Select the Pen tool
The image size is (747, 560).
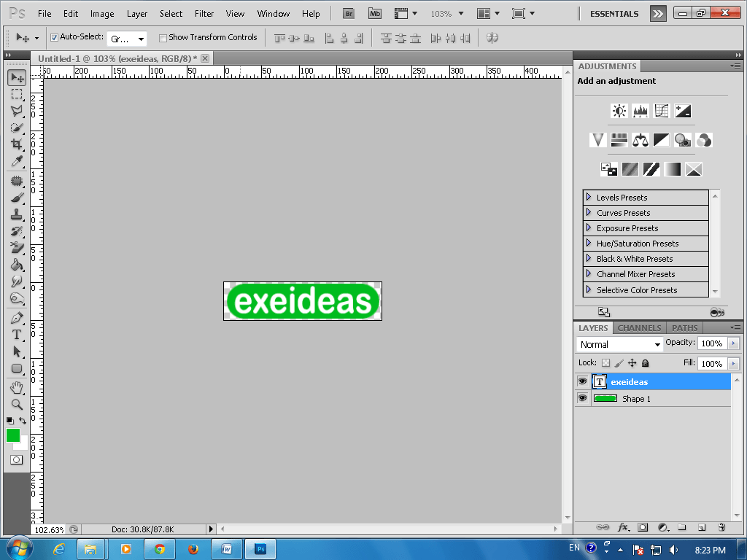coord(17,318)
